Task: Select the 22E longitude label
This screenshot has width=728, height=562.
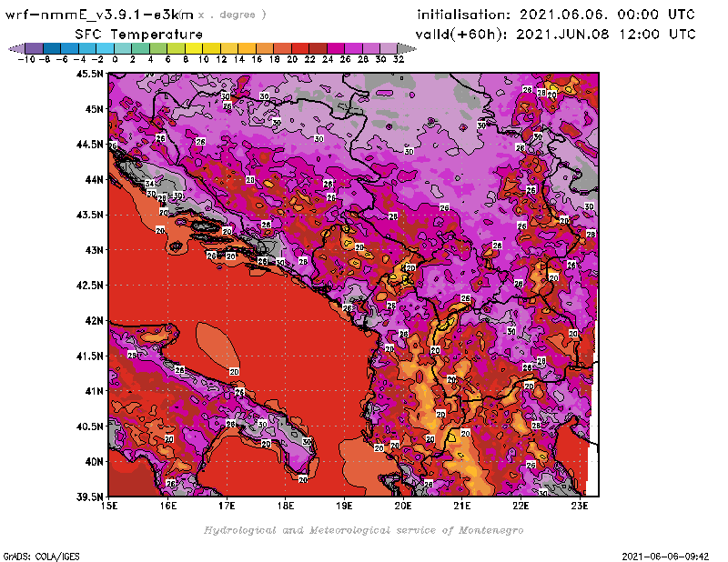Action: 521,506
